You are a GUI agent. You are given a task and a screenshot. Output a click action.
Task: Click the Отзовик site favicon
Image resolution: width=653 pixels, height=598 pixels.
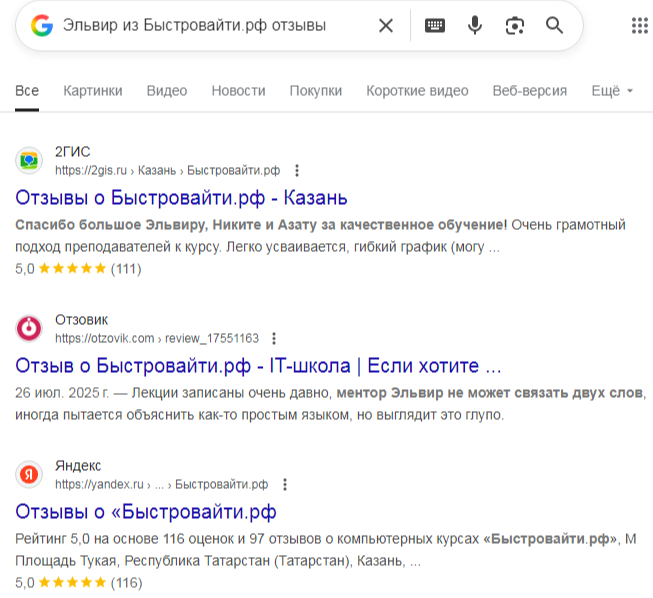[x=29, y=328]
